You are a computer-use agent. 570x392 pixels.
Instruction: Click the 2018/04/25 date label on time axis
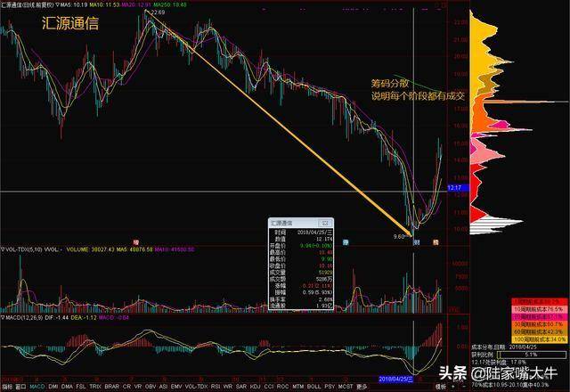tap(395, 380)
